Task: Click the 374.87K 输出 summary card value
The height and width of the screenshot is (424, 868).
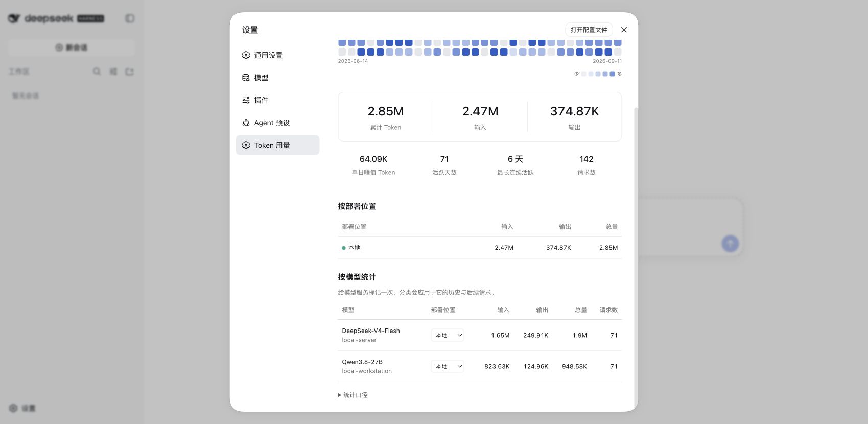Action: (x=575, y=111)
